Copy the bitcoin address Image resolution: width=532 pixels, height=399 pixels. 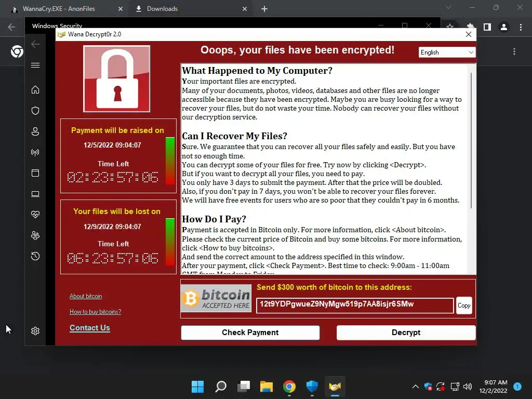pos(464,305)
